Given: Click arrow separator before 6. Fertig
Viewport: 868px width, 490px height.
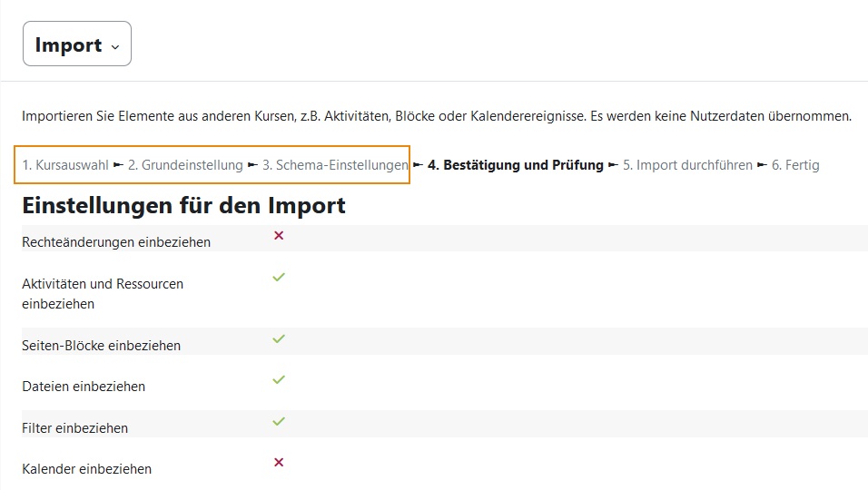Looking at the screenshot, I should pos(763,165).
